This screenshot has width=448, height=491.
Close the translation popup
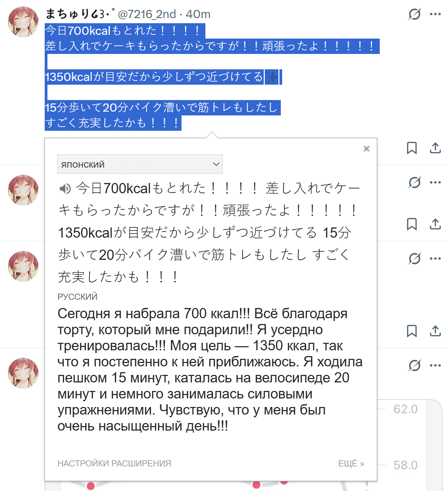tap(366, 149)
